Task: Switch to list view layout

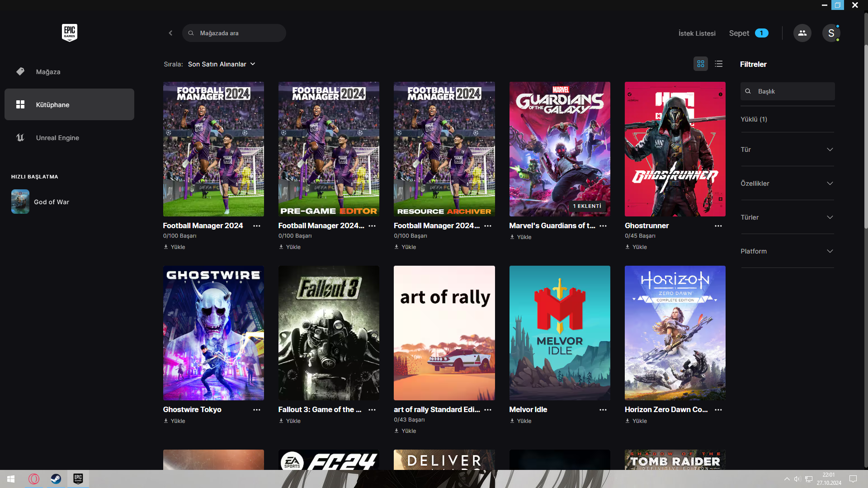Action: click(718, 64)
